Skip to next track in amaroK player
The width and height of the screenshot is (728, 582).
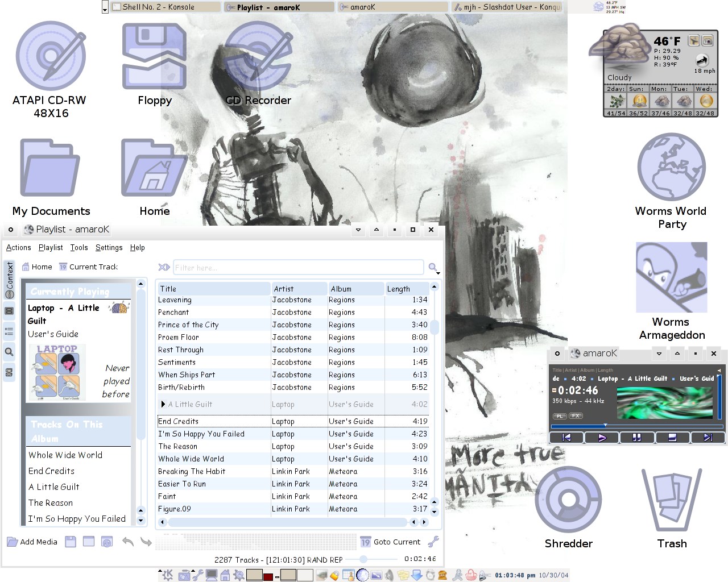click(x=708, y=437)
